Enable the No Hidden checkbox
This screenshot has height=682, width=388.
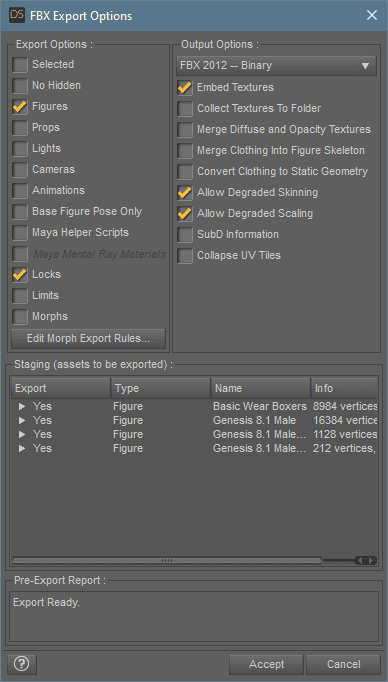pyautogui.click(x=20, y=86)
